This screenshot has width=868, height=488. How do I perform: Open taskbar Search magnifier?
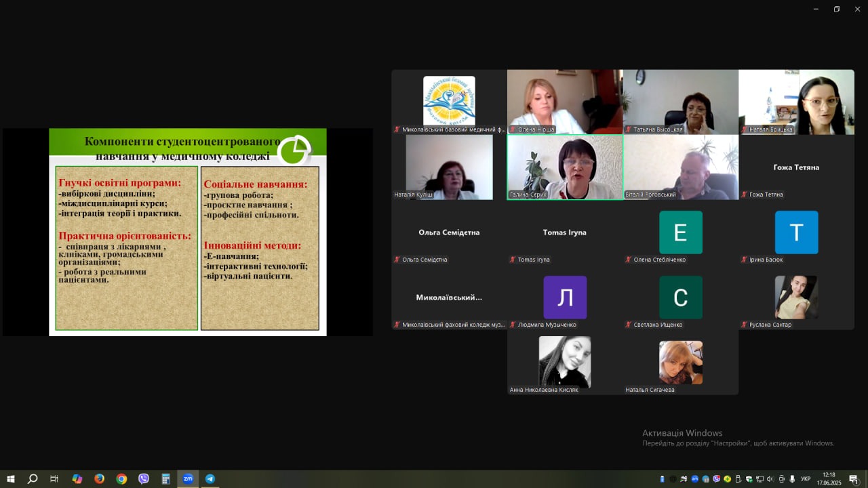(32, 479)
